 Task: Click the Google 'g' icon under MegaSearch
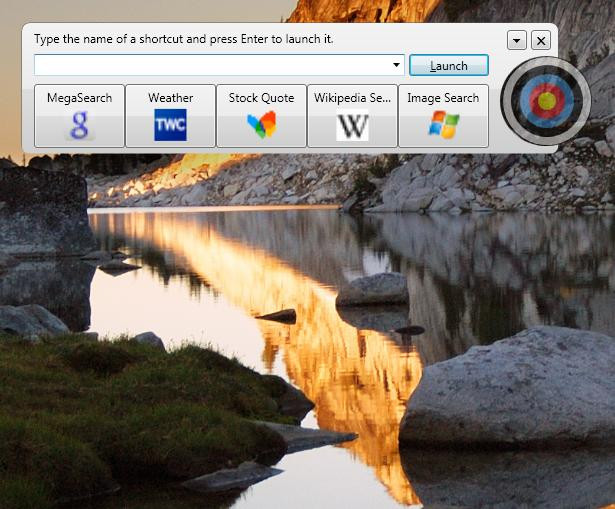(x=80, y=126)
